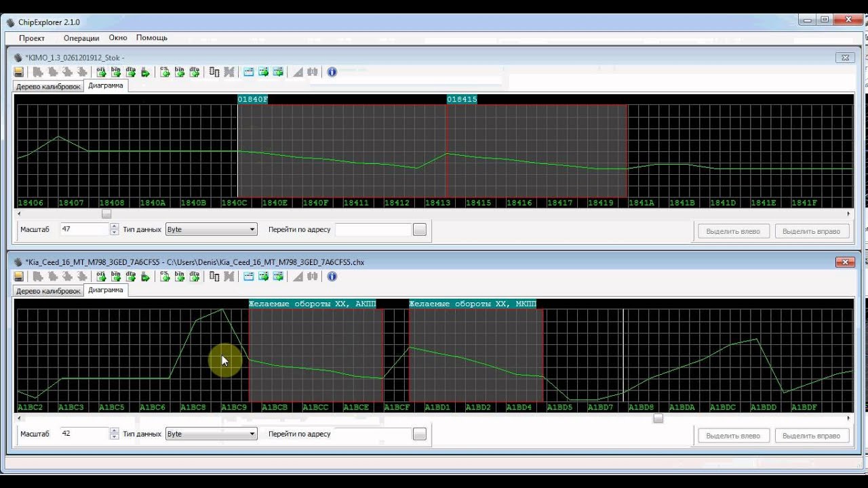Click third blue window icon in KIMO toolbar
Image resolution: width=868 pixels, height=488 pixels.
tap(279, 72)
